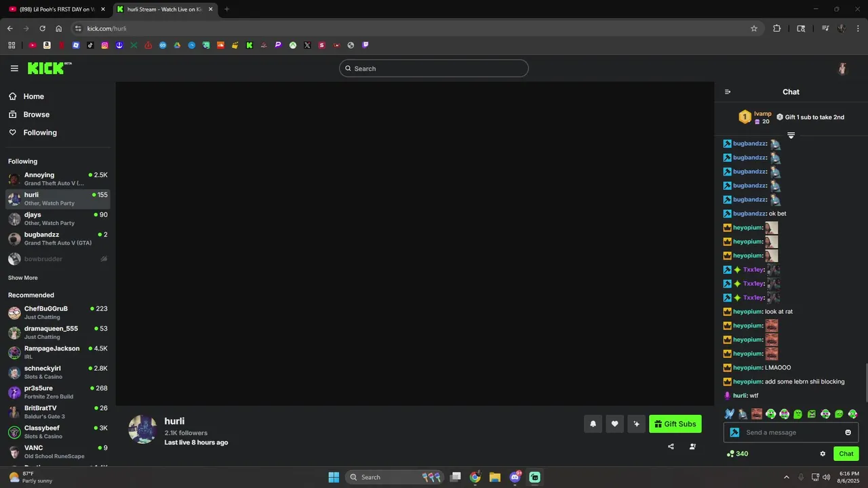Image resolution: width=868 pixels, height=488 pixels.
Task: Collapse the chat panel with the arrow icon
Action: click(x=728, y=92)
